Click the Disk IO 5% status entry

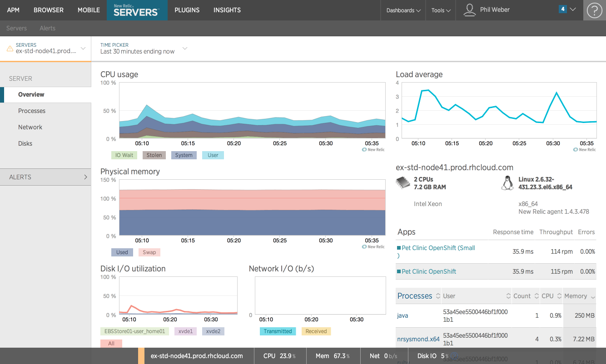click(433, 356)
